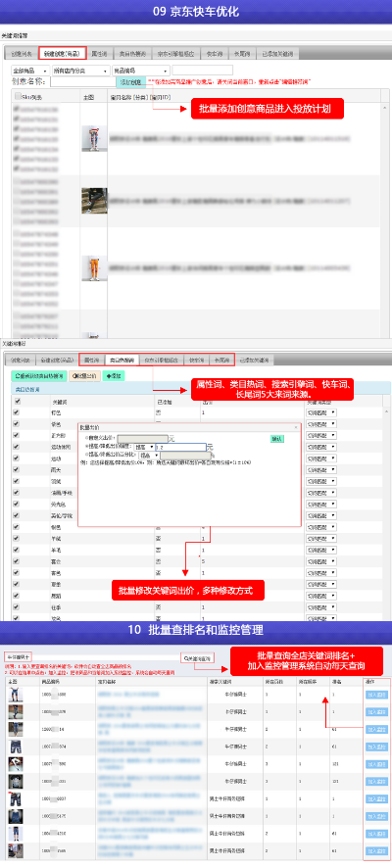Select 类目热搜词 tab in upper panel
This screenshot has height=868, width=392.
[x=131, y=54]
